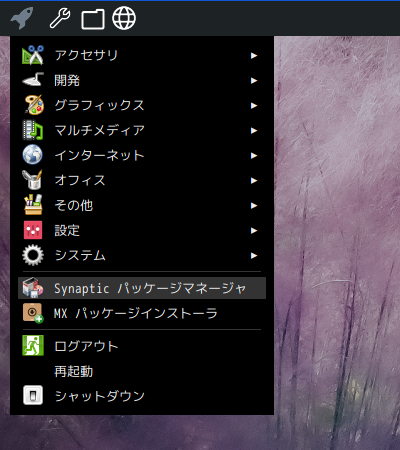Click the MX package installer icon
The width and height of the screenshot is (400, 450).
pos(33,313)
